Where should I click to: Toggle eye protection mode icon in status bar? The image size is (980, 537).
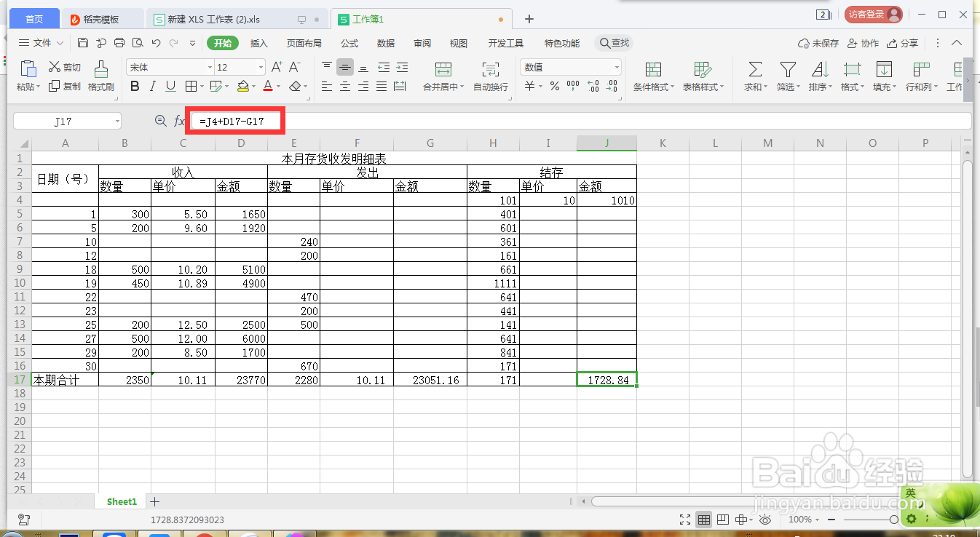(x=765, y=520)
